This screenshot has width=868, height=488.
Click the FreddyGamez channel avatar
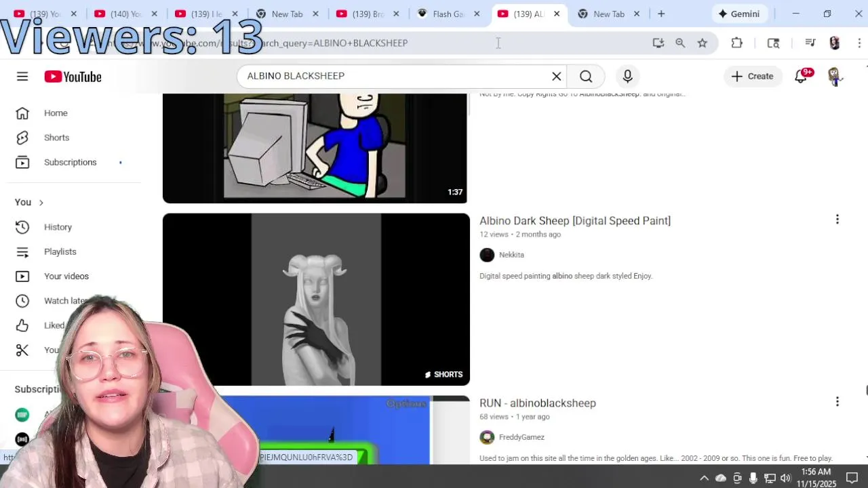pyautogui.click(x=487, y=437)
